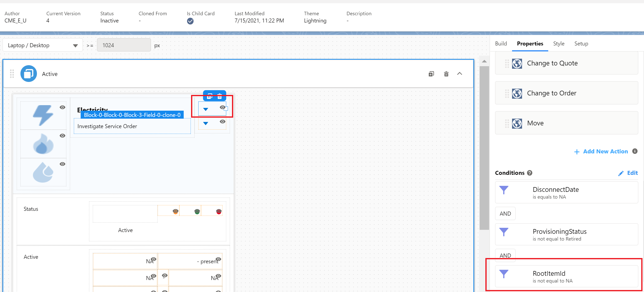644x292 pixels.
Task: Collapse the Active card state panel
Action: (x=460, y=74)
